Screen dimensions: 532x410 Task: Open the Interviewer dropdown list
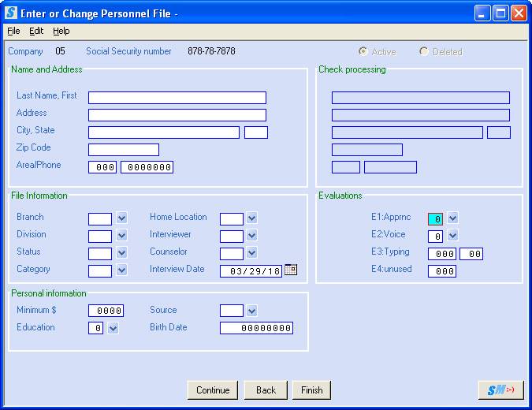251,236
